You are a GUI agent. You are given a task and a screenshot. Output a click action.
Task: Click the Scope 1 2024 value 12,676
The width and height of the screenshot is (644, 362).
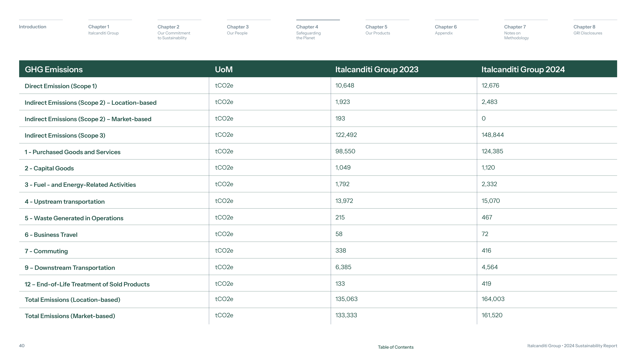490,85
